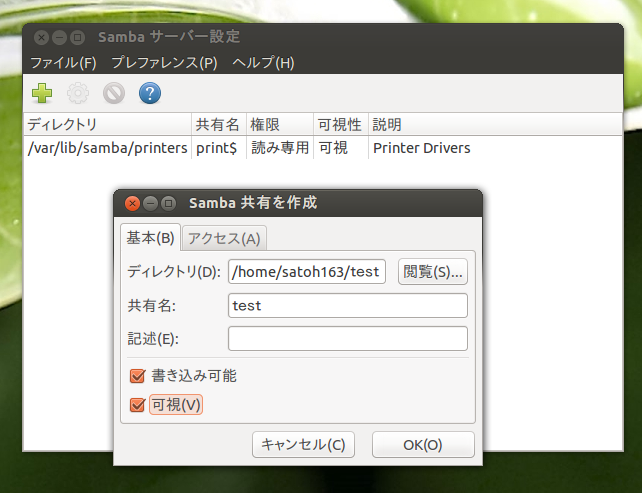Toggle the 可視(V) checkbox
Viewport: 642px width, 493px height.
pos(137,405)
